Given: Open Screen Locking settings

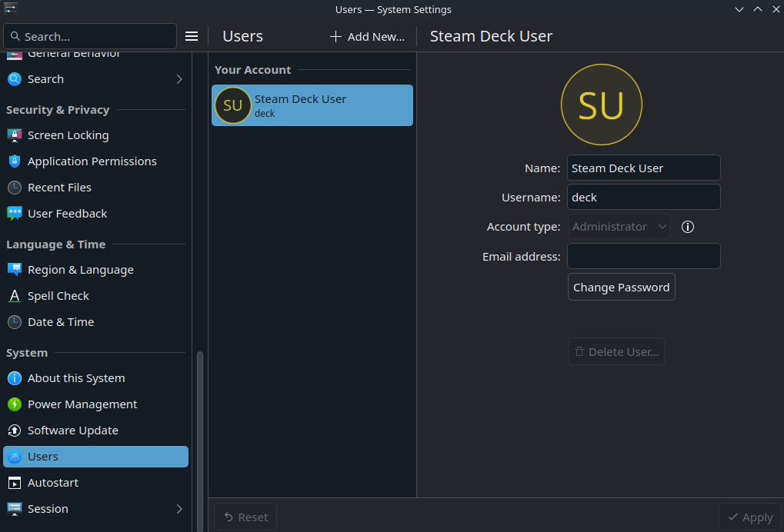Looking at the screenshot, I should click(x=95, y=135).
